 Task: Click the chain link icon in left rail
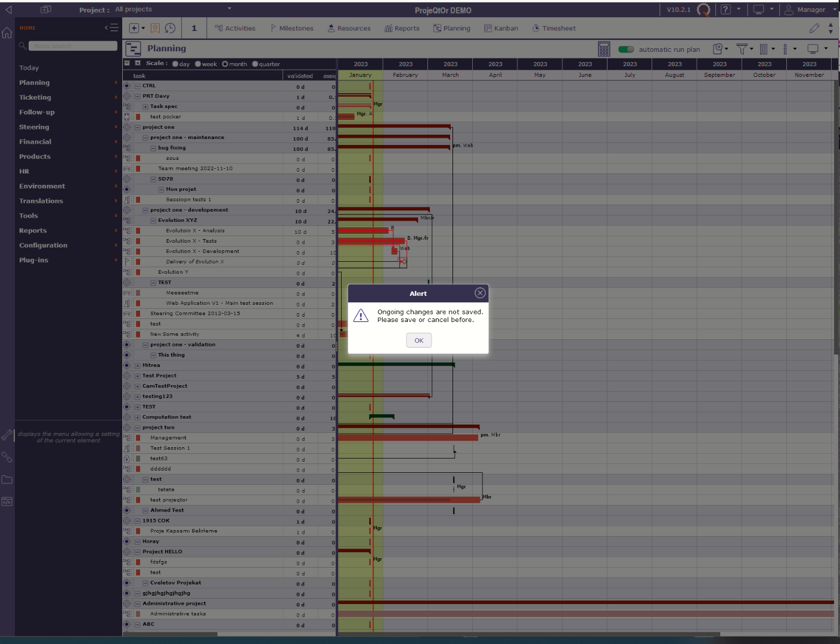tap(7, 457)
